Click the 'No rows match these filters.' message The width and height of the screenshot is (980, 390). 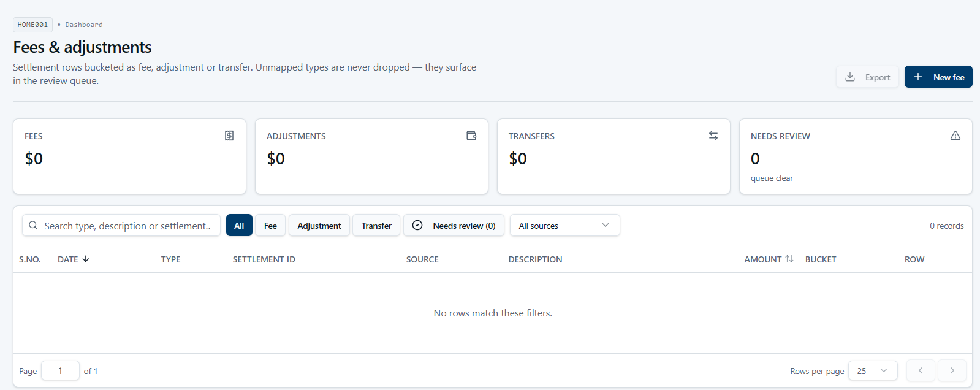coord(493,313)
